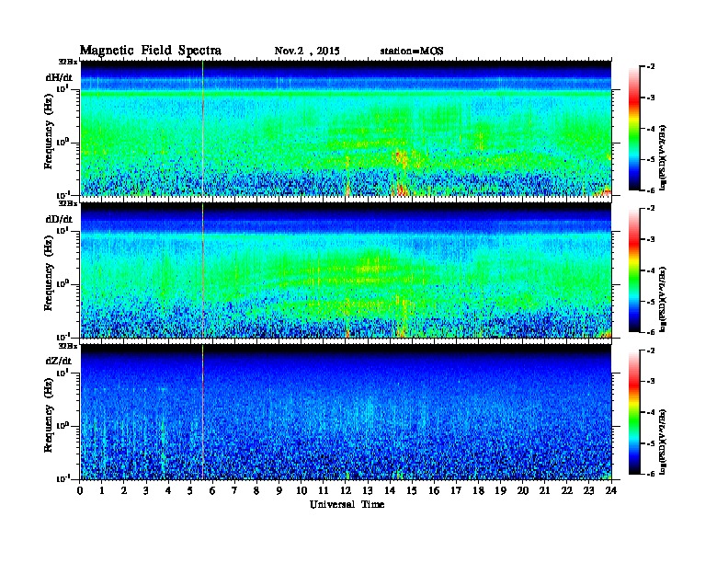The width and height of the screenshot is (728, 563).
Task: Click the "19" hour tick label
Action: point(500,491)
